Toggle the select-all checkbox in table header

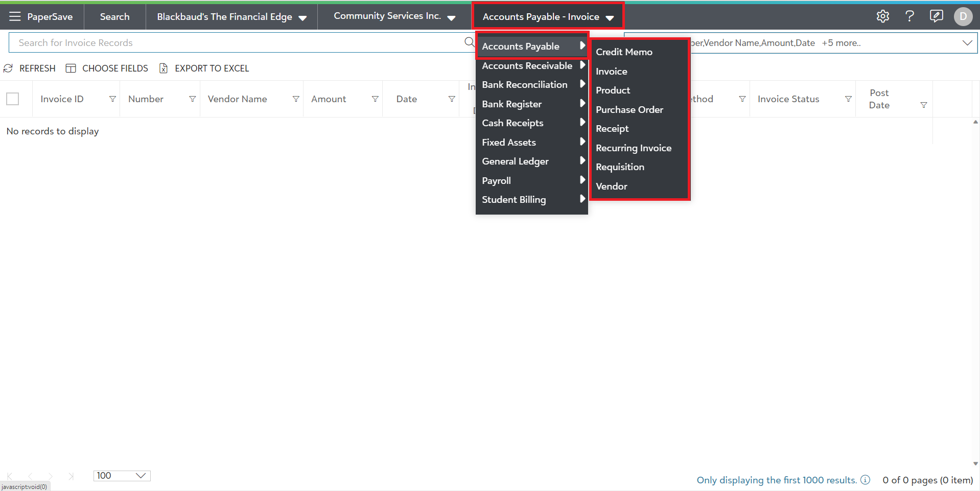[13, 99]
